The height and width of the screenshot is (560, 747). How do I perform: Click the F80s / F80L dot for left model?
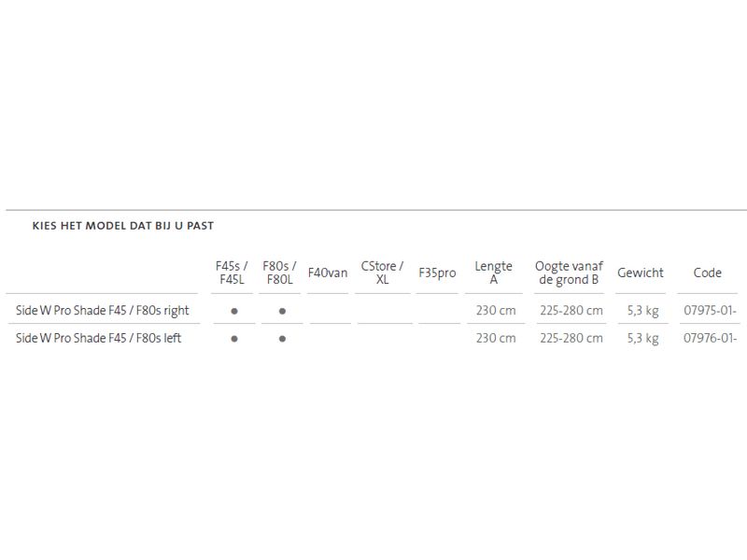click(282, 339)
